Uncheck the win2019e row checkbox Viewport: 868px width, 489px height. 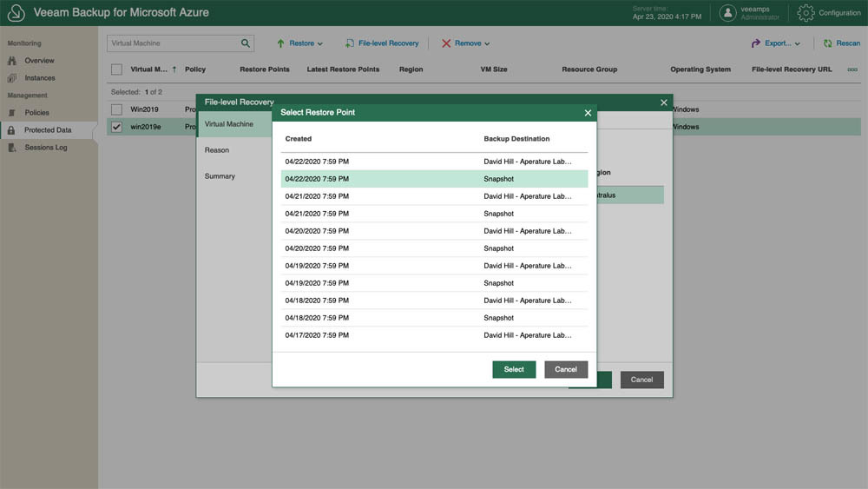tap(116, 127)
